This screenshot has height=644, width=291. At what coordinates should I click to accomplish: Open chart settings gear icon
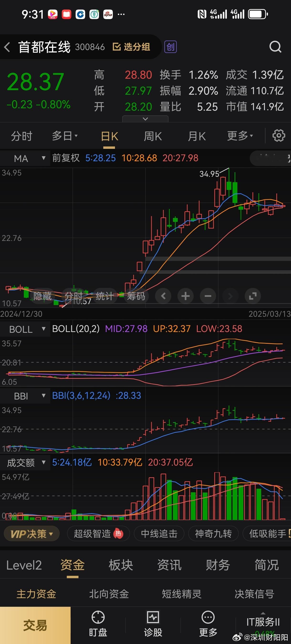[x=279, y=136]
